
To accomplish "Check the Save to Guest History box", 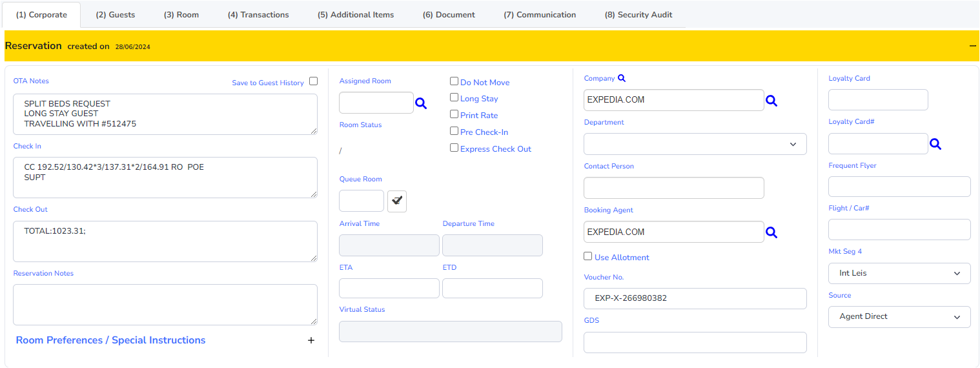I will tap(314, 81).
